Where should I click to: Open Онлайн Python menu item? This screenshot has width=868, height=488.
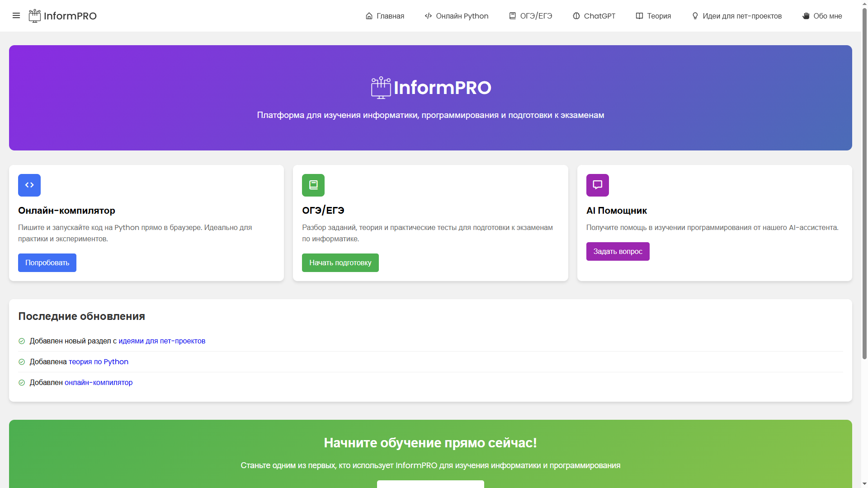point(457,16)
